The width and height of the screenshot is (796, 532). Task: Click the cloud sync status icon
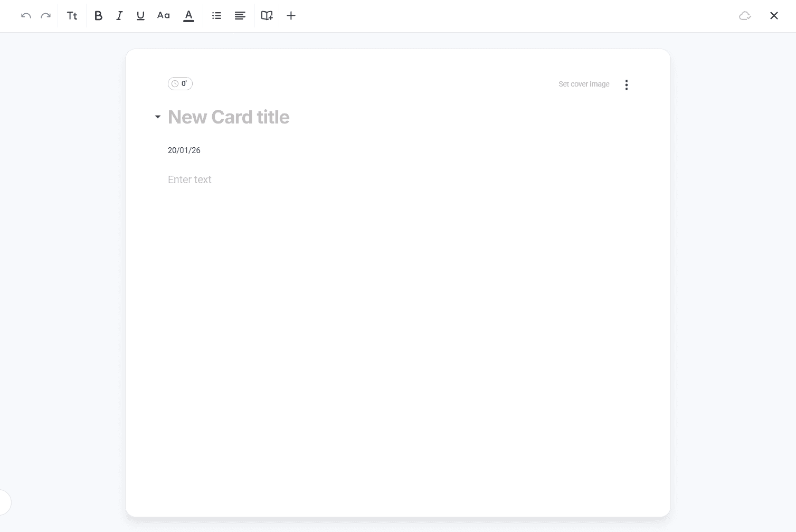click(745, 16)
